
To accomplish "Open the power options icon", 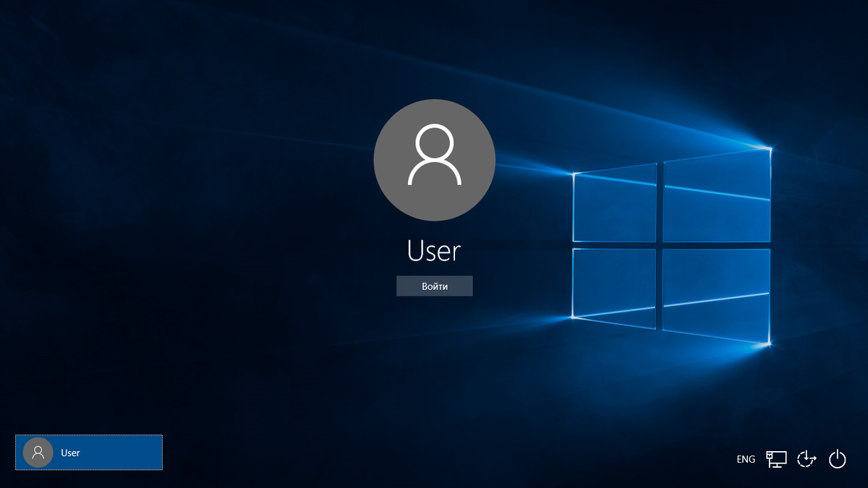I will click(837, 459).
